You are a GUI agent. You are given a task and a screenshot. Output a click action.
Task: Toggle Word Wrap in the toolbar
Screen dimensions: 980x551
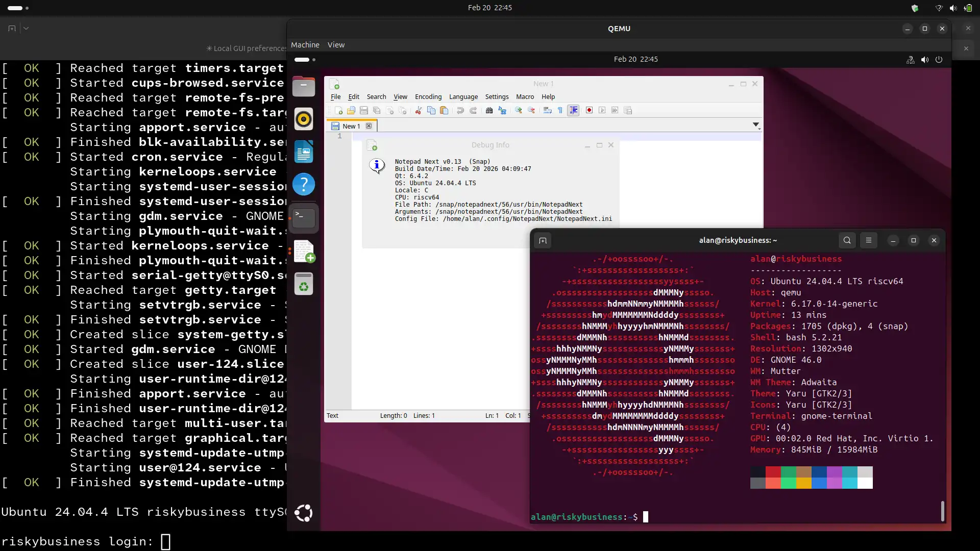[x=547, y=110]
